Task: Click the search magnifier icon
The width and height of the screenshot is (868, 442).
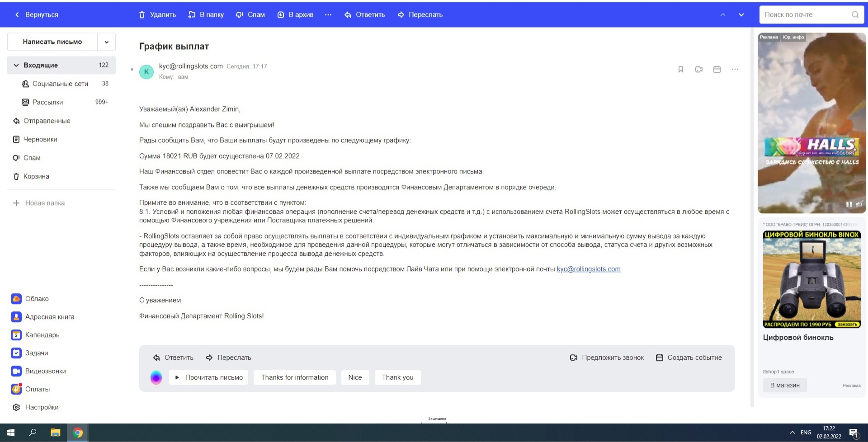Action: 855,14
